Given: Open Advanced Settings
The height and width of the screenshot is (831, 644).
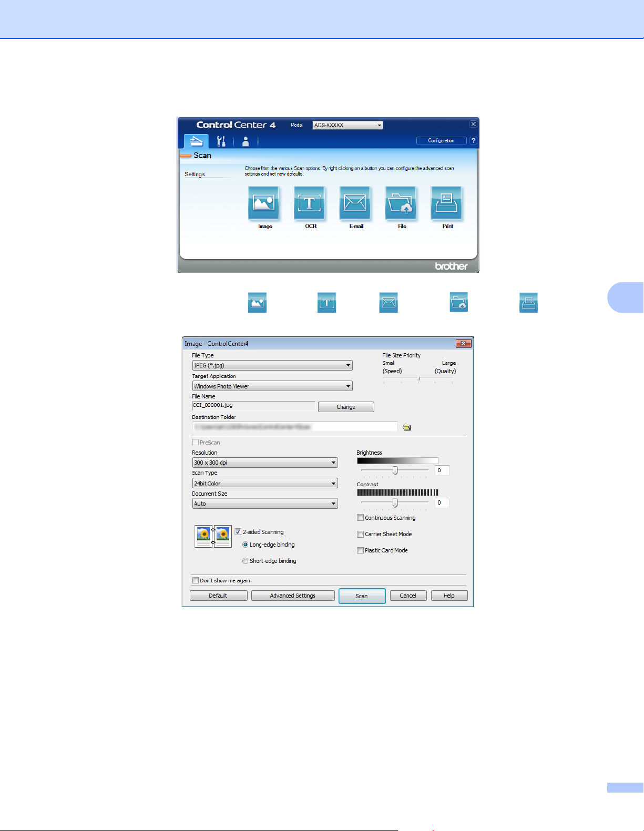Looking at the screenshot, I should coord(293,596).
